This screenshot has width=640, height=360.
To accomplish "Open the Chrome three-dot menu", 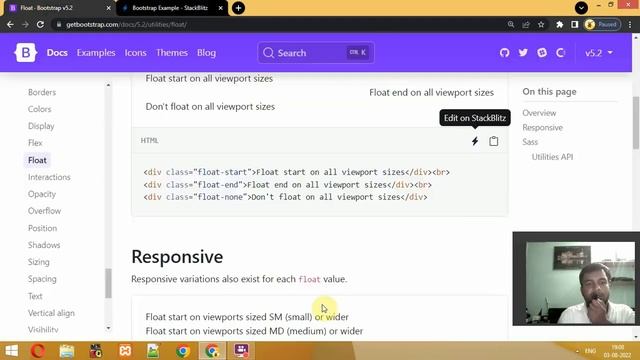I will (x=630, y=24).
